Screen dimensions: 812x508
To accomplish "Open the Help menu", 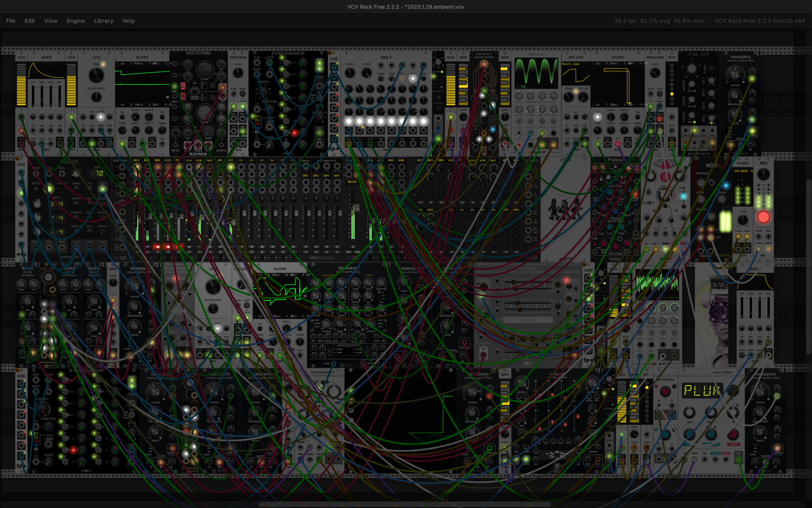I will tap(129, 21).
